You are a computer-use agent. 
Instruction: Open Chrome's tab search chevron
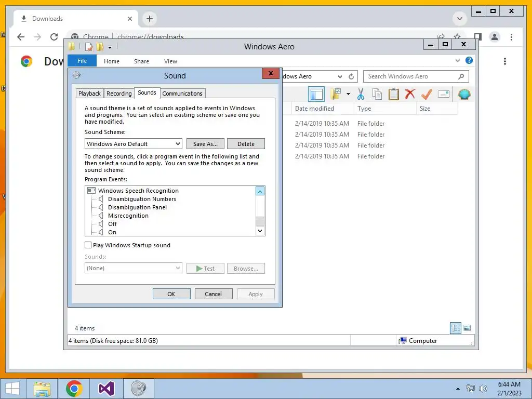(460, 19)
